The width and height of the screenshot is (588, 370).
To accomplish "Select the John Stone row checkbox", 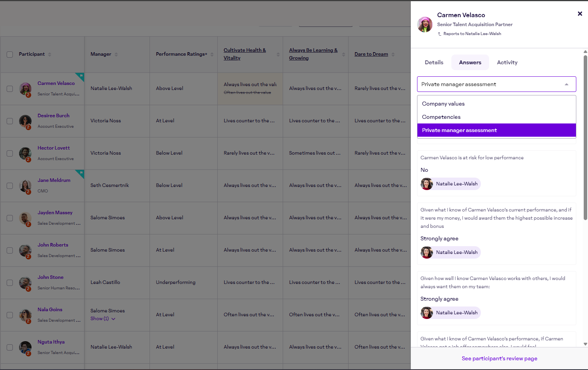I will [10, 283].
